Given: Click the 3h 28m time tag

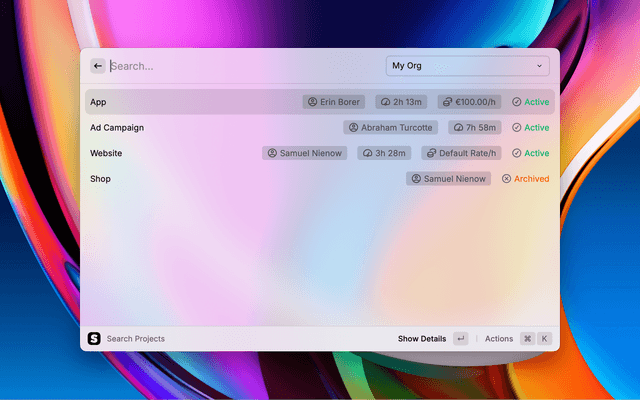Looking at the screenshot, I should pyautogui.click(x=383, y=153).
